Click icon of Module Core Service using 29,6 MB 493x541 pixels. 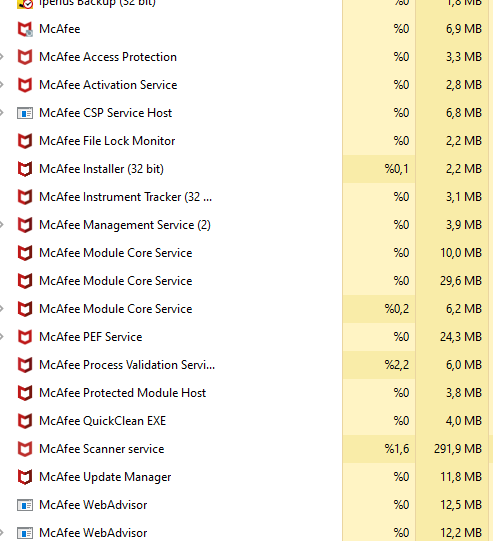tap(25, 281)
